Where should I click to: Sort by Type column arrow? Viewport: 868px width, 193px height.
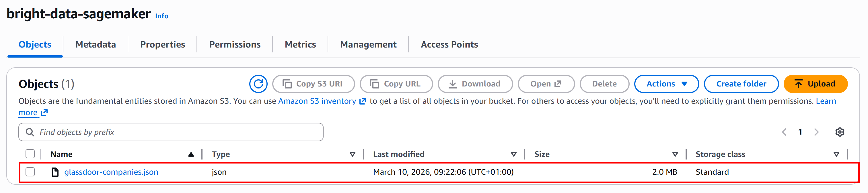point(353,154)
